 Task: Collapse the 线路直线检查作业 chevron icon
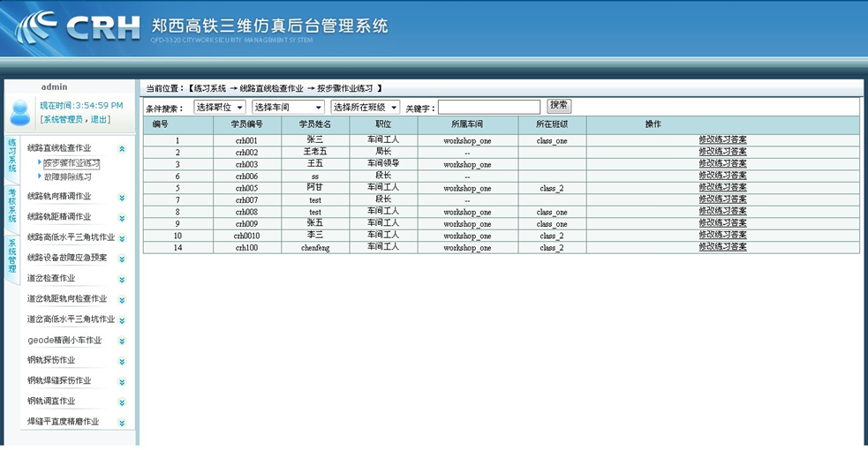(122, 149)
